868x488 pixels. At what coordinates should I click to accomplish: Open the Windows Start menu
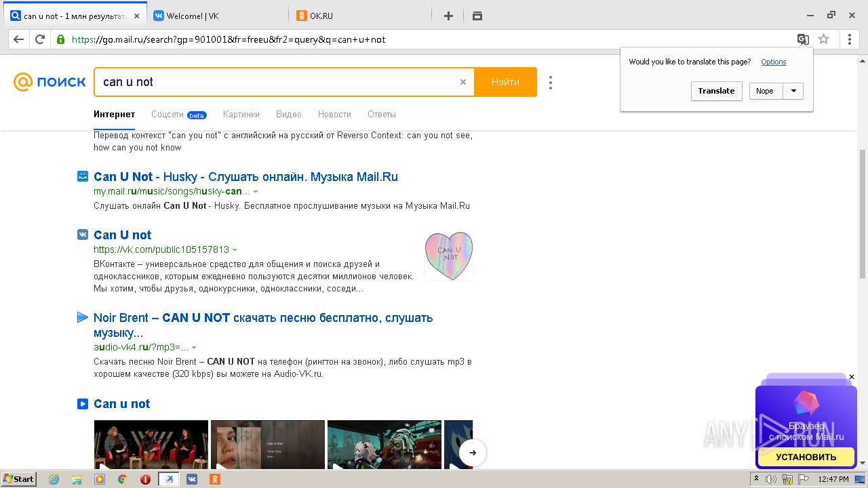click(19, 479)
